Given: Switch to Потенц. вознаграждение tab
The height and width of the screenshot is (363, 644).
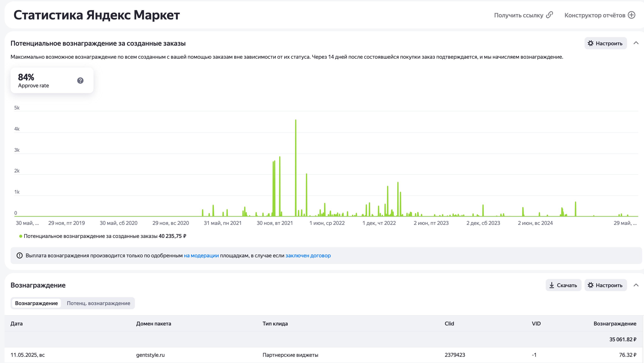Looking at the screenshot, I should pos(98,303).
